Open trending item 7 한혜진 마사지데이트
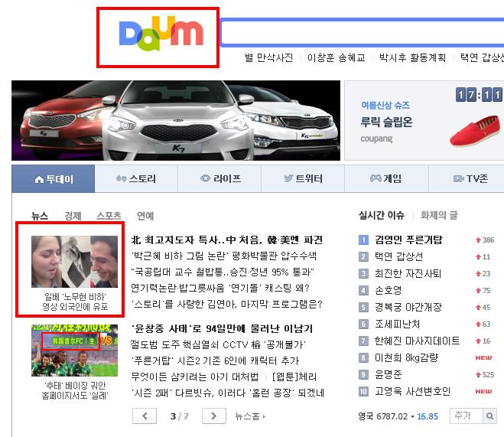Image resolution: width=504 pixels, height=437 pixels. point(417,341)
